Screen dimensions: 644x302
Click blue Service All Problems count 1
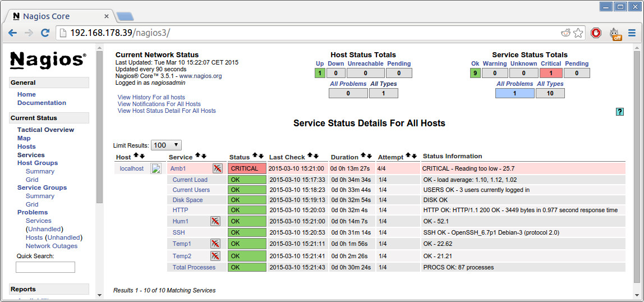[x=514, y=93]
